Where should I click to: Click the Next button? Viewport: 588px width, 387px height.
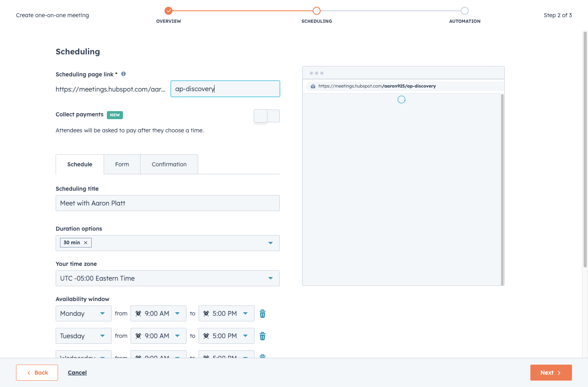[x=551, y=373]
